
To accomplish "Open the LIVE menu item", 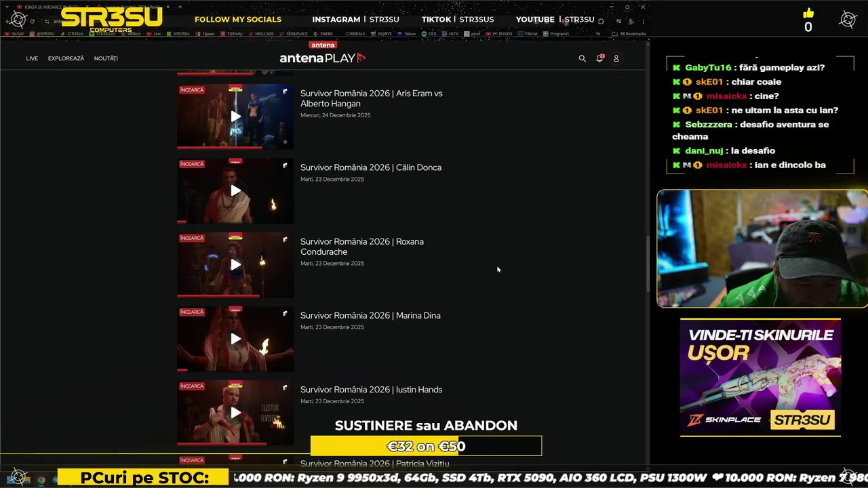I will click(32, 58).
